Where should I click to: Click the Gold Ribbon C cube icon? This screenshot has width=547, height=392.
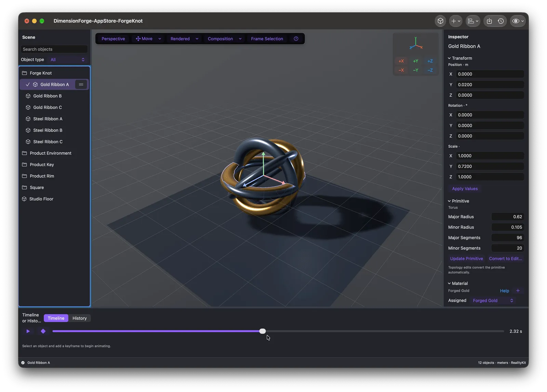pos(28,107)
